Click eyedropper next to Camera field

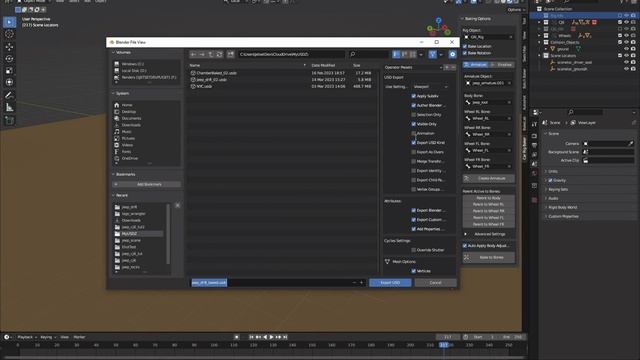point(631,144)
